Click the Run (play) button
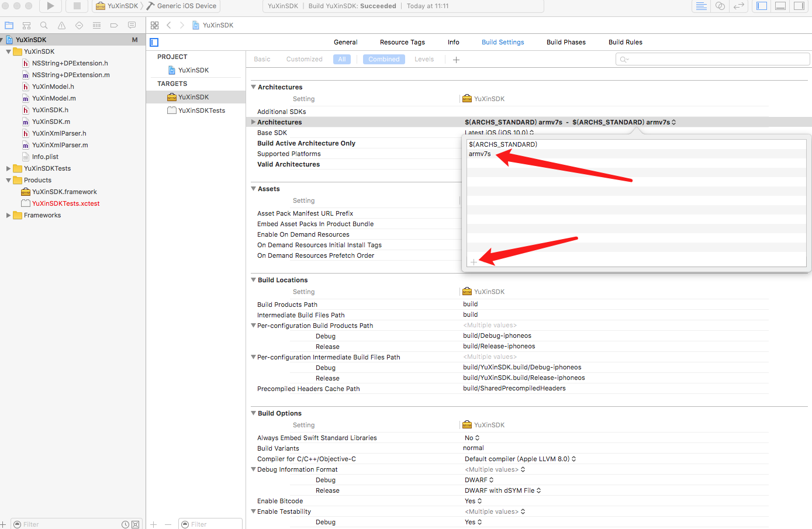The height and width of the screenshot is (529, 812). click(50, 6)
